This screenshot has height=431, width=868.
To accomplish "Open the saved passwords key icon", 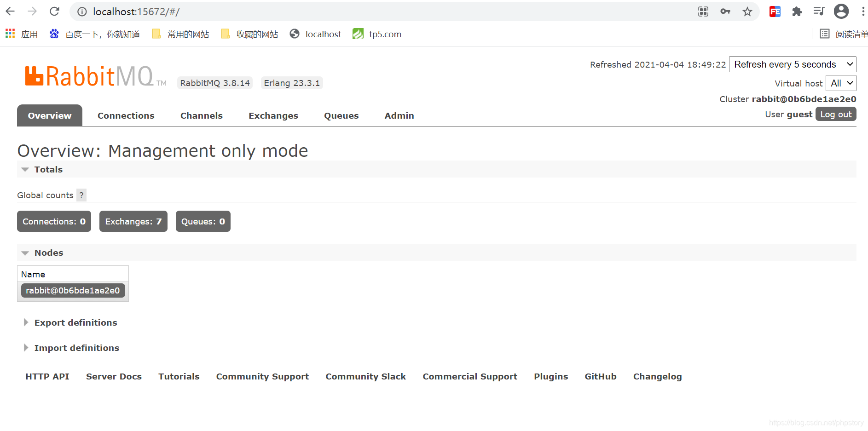I will (x=725, y=11).
